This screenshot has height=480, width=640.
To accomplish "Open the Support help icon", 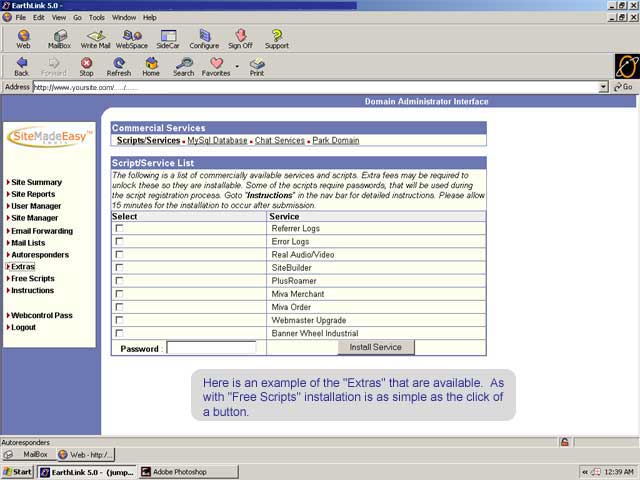I will pyautogui.click(x=277, y=38).
